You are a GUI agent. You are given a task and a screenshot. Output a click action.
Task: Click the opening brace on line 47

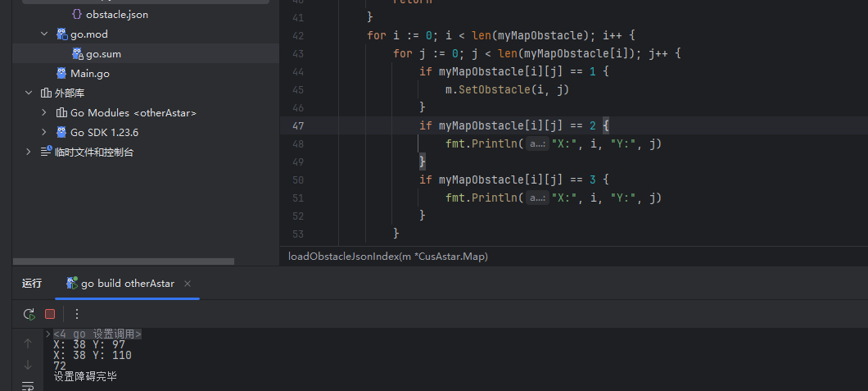pyautogui.click(x=606, y=125)
